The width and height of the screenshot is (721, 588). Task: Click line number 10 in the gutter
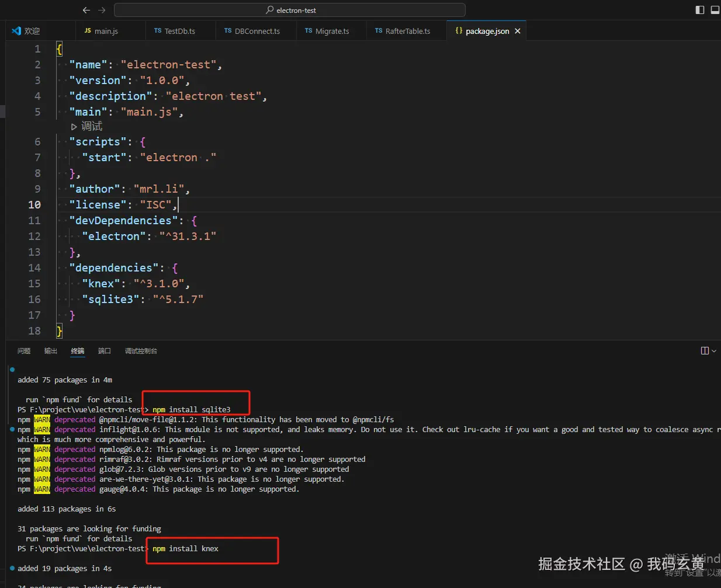(34, 205)
